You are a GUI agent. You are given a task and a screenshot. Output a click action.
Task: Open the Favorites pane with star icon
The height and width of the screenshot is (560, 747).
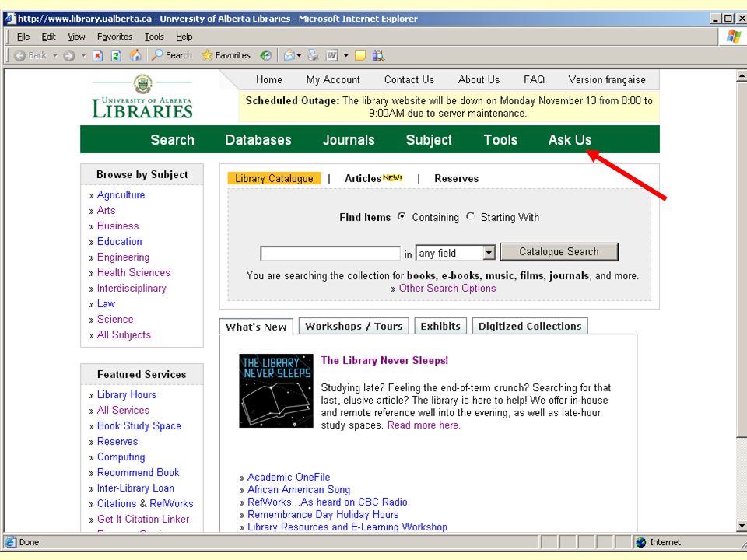click(x=226, y=55)
